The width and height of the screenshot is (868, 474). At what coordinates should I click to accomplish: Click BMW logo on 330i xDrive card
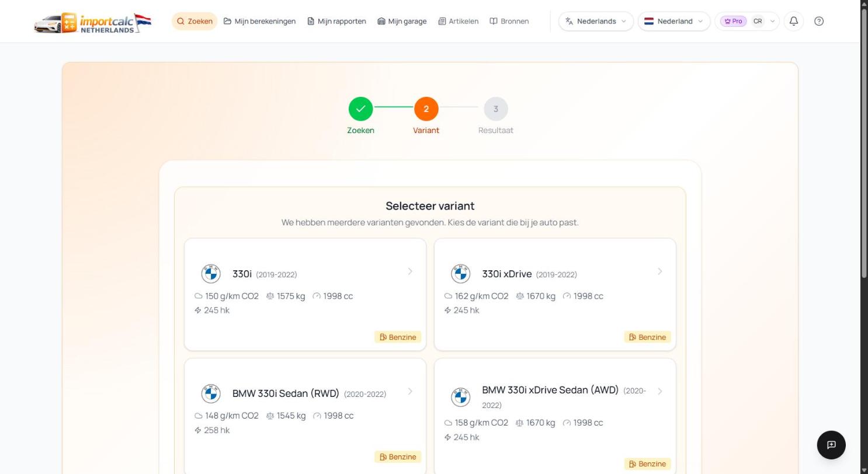[461, 274]
